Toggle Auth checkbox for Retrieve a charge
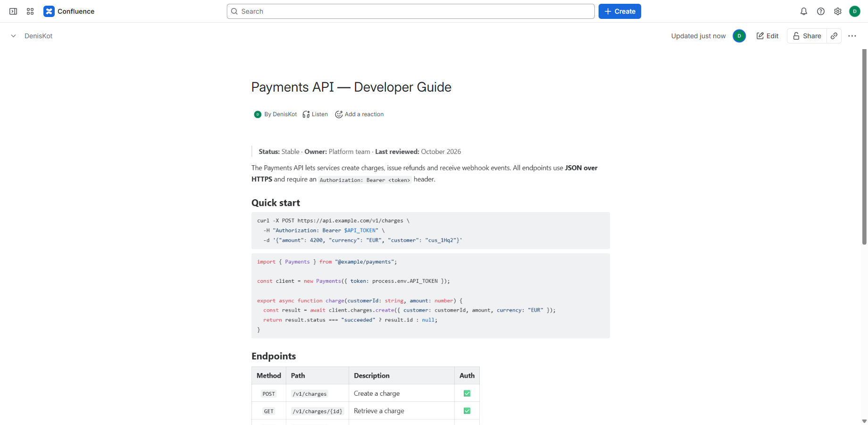 [467, 411]
